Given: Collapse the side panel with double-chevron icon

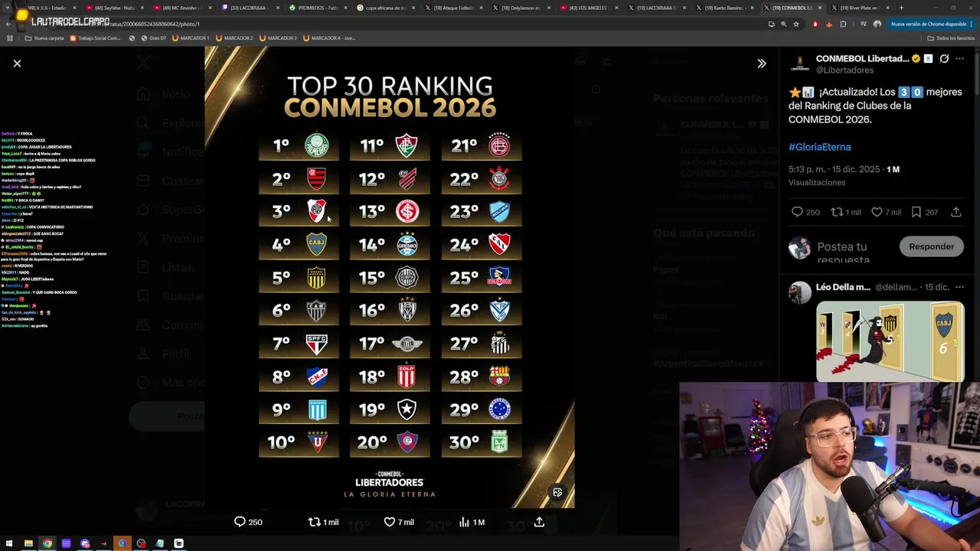Looking at the screenshot, I should pyautogui.click(x=761, y=64).
